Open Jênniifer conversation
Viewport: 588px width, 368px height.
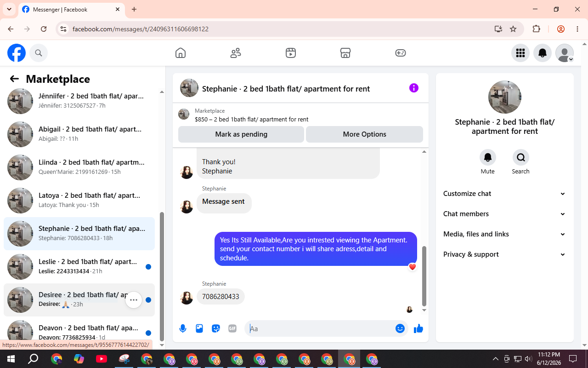(x=79, y=101)
